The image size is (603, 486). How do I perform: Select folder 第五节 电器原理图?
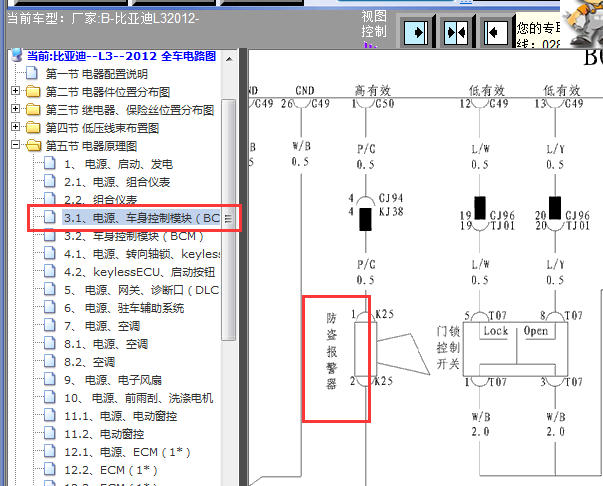click(x=91, y=146)
